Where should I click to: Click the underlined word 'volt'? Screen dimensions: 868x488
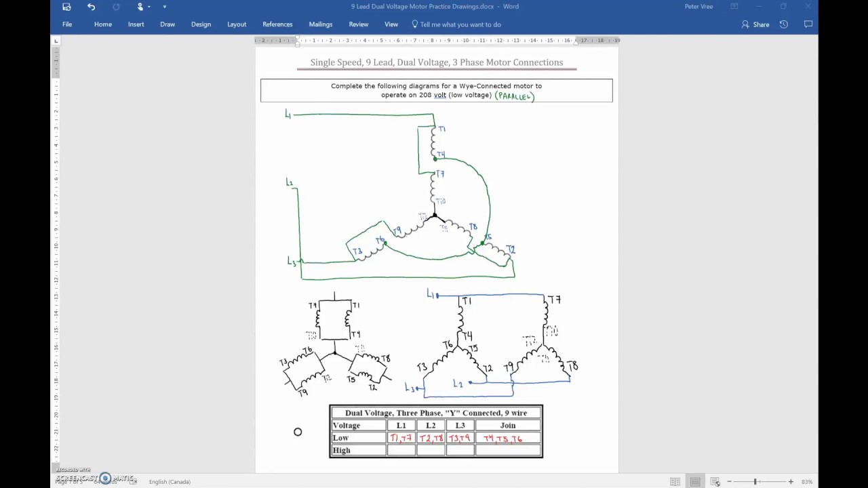click(440, 95)
